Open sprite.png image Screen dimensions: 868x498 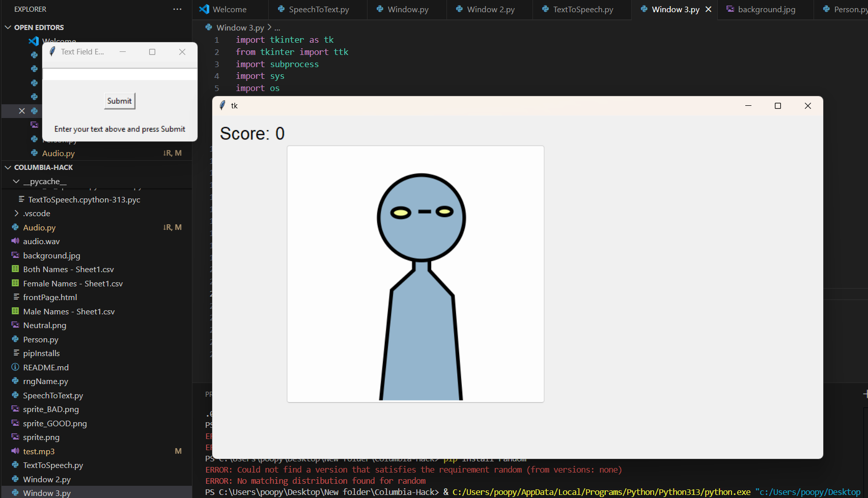(41, 437)
